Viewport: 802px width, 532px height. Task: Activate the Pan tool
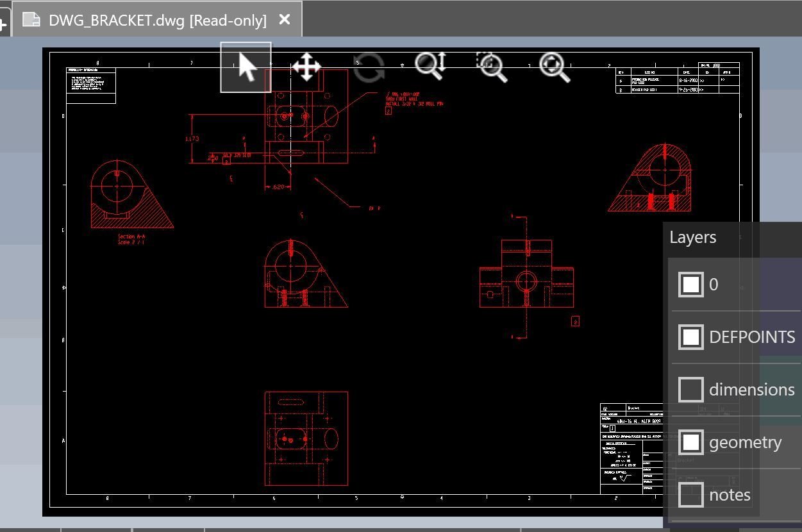[306, 67]
